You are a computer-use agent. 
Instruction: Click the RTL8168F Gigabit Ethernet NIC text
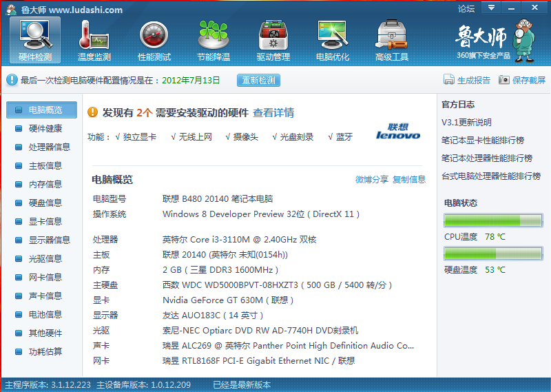click(x=259, y=361)
